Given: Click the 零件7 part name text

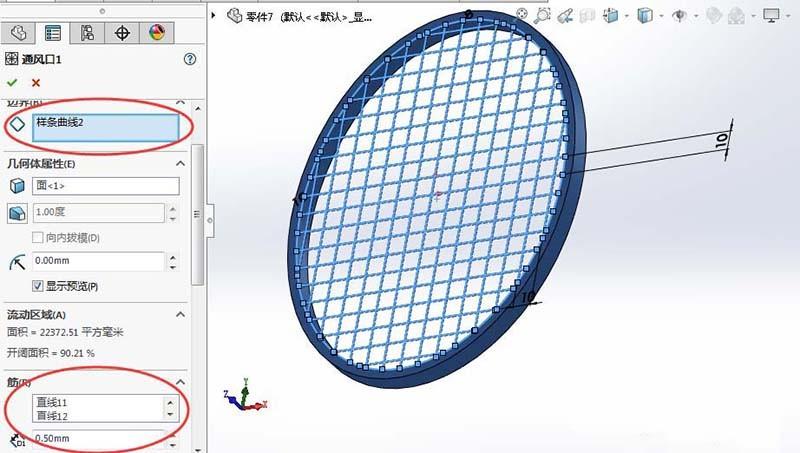Looking at the screenshot, I should pyautogui.click(x=260, y=17).
